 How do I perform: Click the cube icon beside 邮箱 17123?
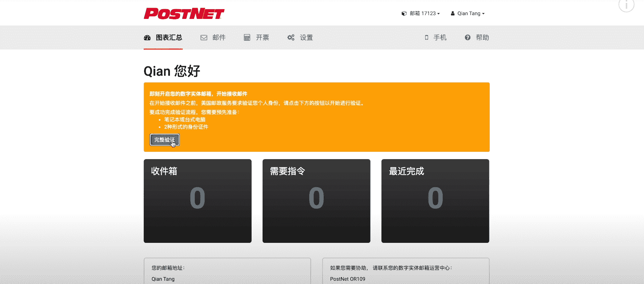click(404, 13)
